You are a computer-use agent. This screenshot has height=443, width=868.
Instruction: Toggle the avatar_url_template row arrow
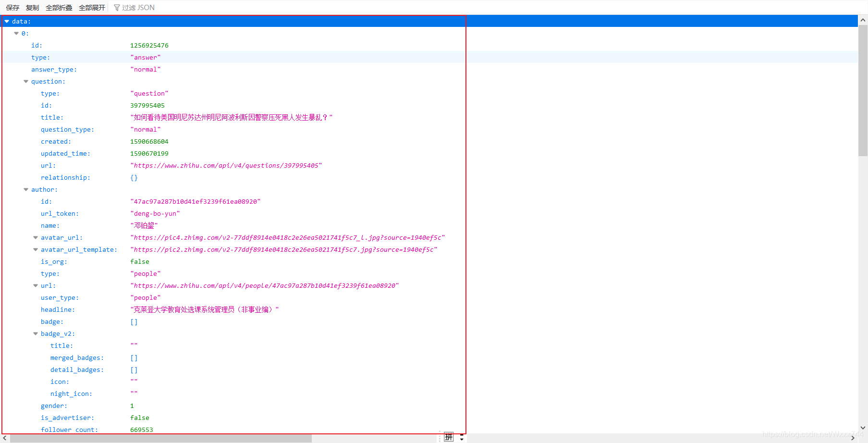coord(36,249)
